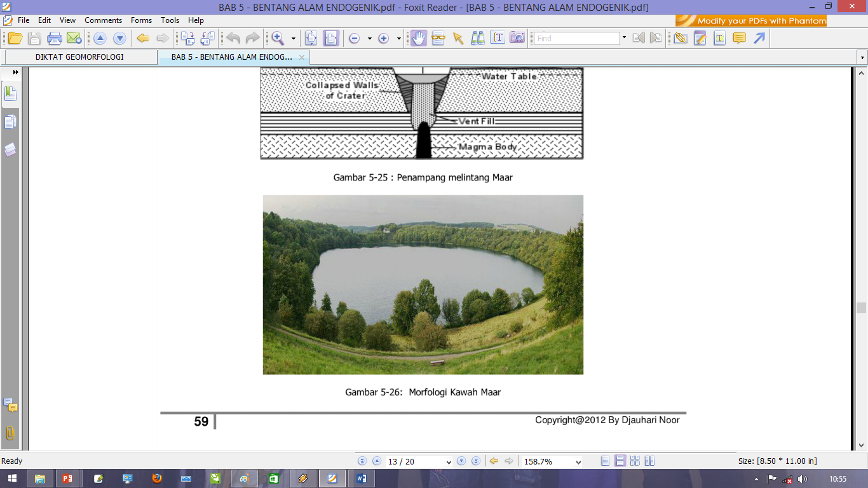Go to previous page in status bar
Image resolution: width=868 pixels, height=488 pixels.
tap(377, 461)
